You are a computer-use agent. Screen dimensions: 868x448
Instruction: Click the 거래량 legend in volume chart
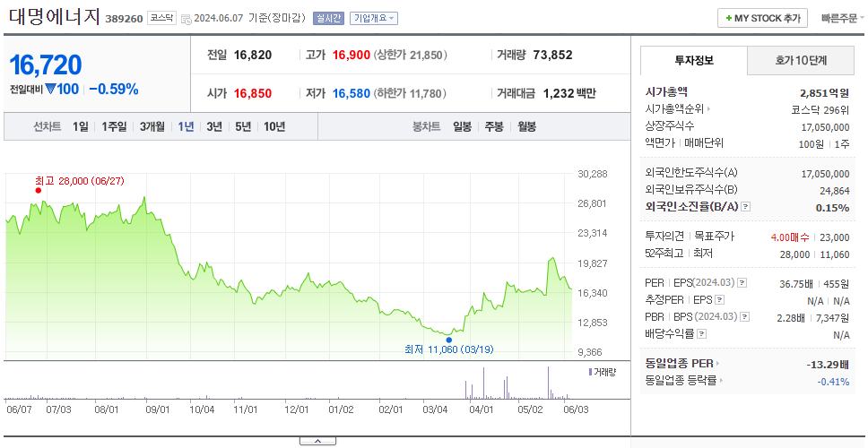pyautogui.click(x=602, y=372)
